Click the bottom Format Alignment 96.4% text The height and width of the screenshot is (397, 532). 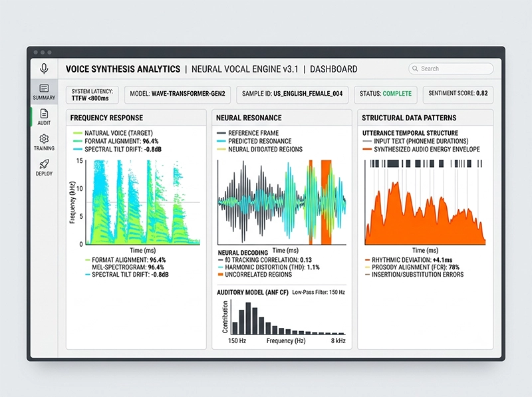128,260
